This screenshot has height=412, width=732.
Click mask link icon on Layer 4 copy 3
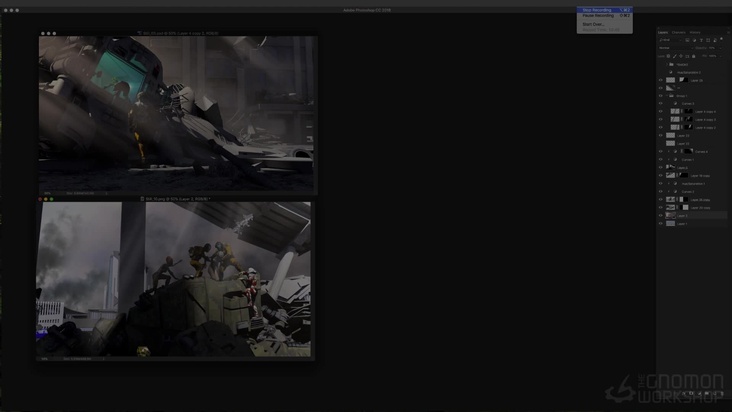tap(682, 119)
